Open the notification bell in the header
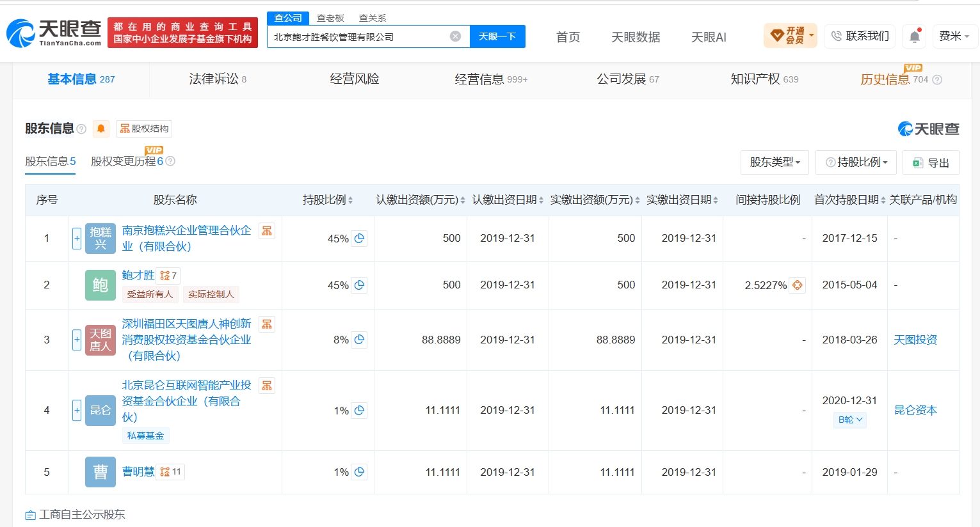The width and height of the screenshot is (980, 527). (915, 36)
